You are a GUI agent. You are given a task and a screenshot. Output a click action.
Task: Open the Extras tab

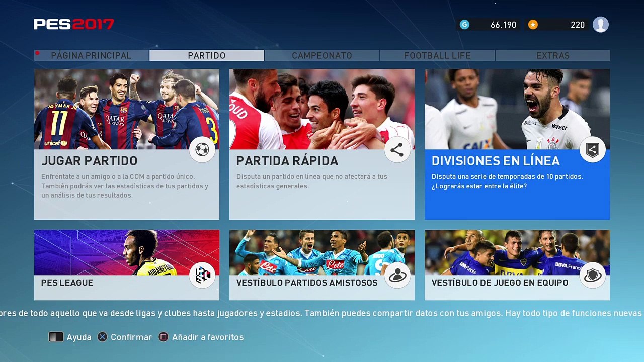552,55
